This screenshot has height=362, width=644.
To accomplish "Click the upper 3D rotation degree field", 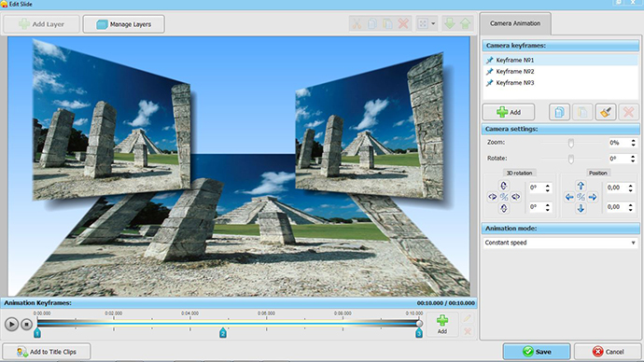I will 536,188.
